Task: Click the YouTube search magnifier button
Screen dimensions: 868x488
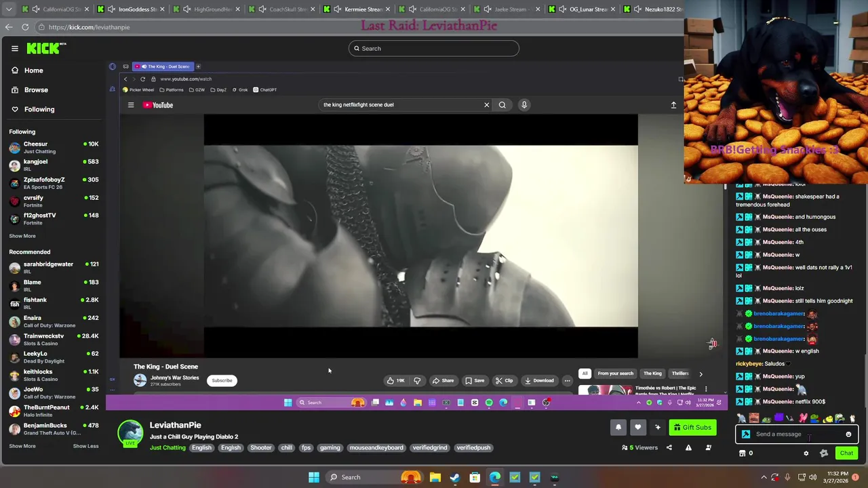Action: click(x=502, y=105)
